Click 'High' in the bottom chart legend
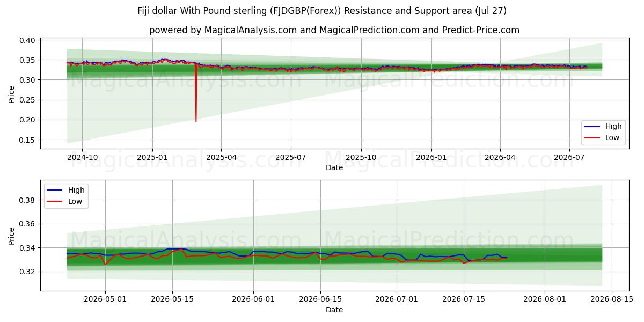This screenshot has width=644, height=322. (x=76, y=190)
